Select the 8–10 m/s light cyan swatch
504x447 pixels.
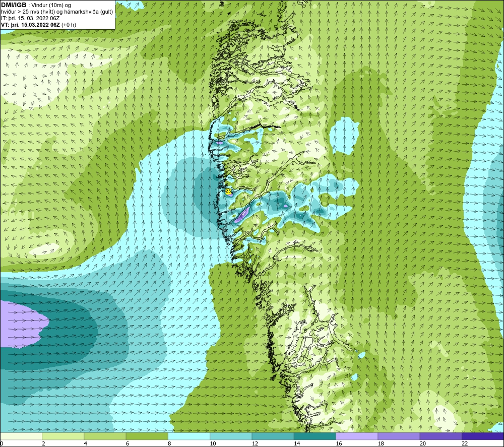pos(189,436)
